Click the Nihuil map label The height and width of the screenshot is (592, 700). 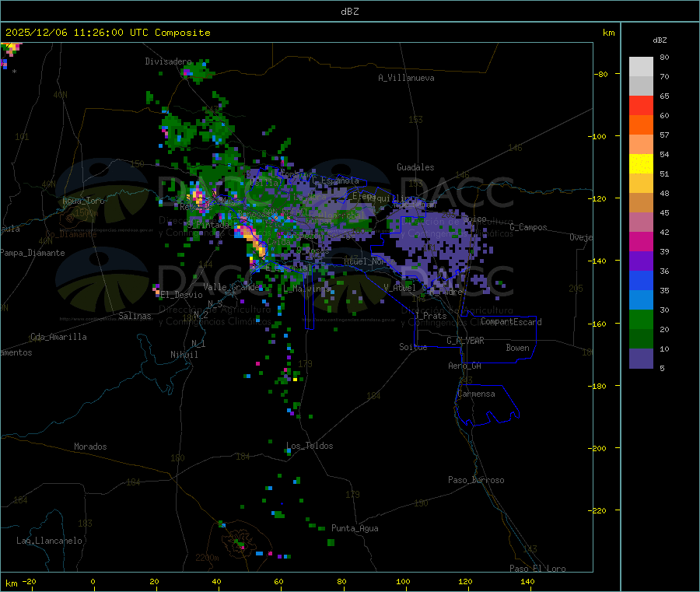click(x=184, y=355)
